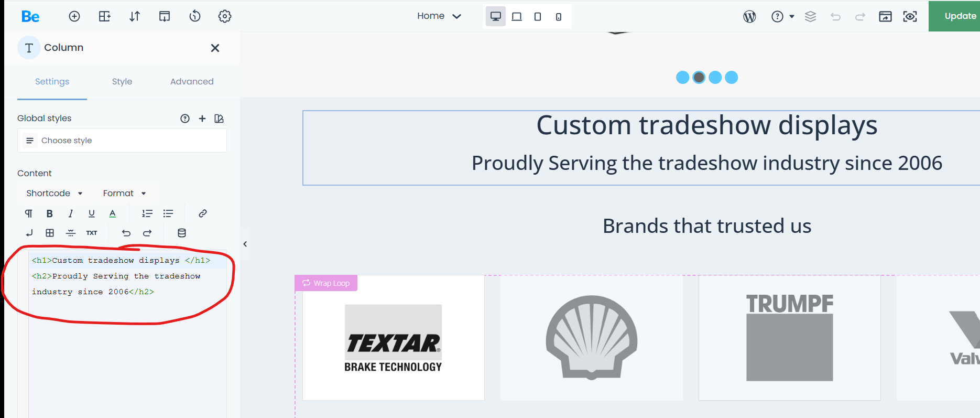Open the help question mark menu
Image resolution: width=980 pixels, height=418 pixels.
tap(782, 17)
